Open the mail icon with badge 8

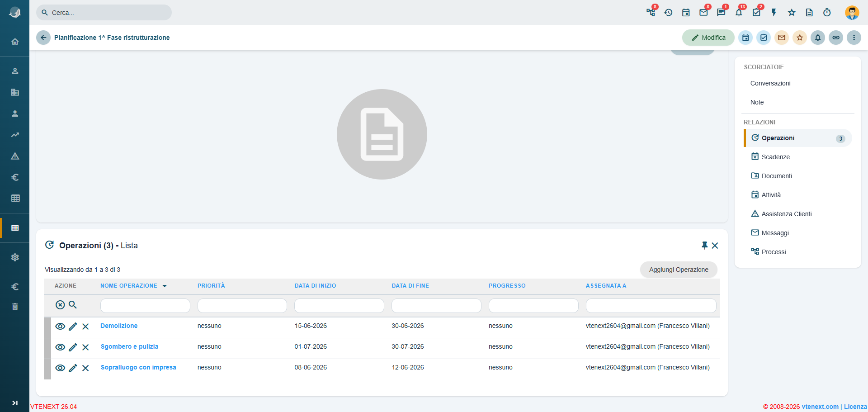pos(703,13)
